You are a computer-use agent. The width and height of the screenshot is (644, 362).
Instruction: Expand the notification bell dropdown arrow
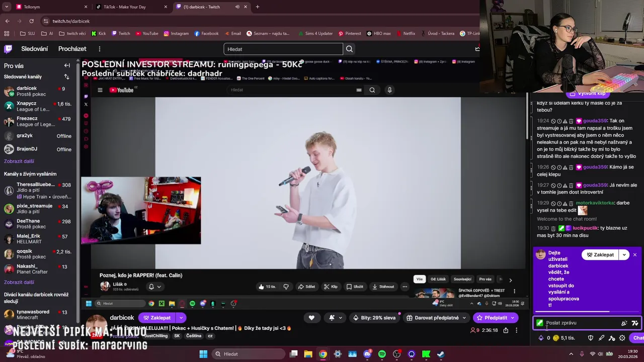341,318
